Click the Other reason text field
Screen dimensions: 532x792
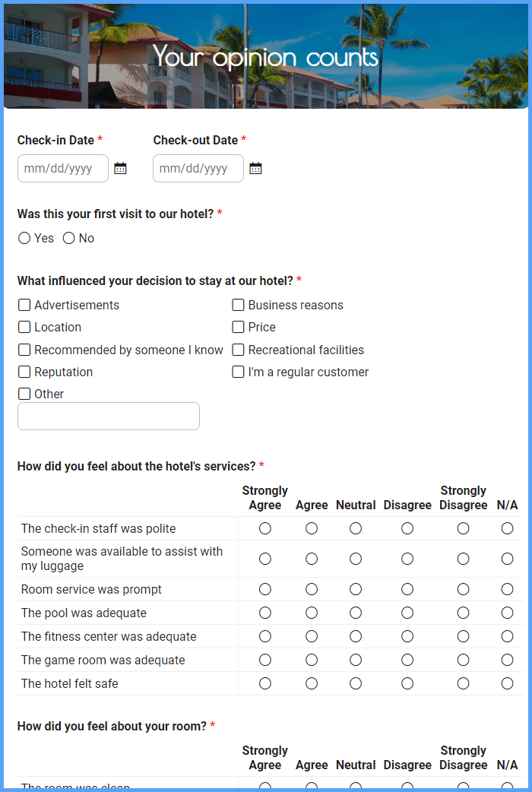click(x=109, y=417)
